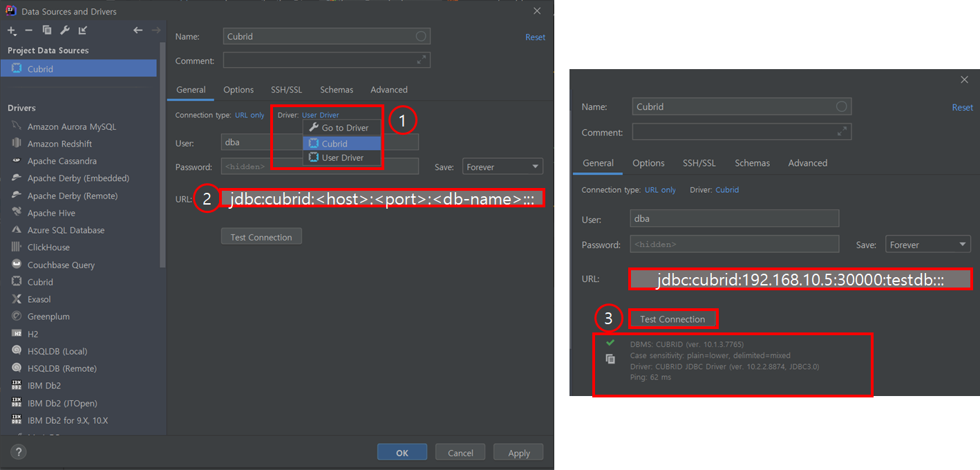This screenshot has width=980, height=470.
Task: Choose Cubrid in the driver popup menu
Action: click(342, 144)
